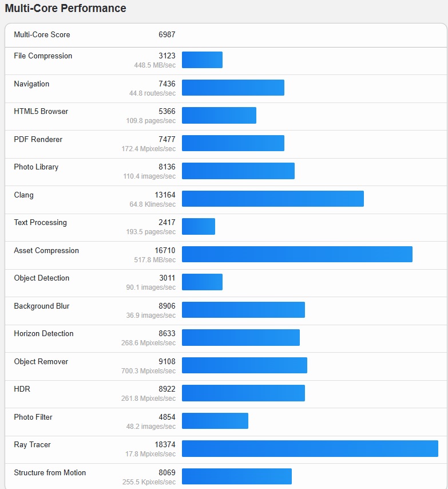
Task: Click the Navigation benchmark bar
Action: [233, 88]
